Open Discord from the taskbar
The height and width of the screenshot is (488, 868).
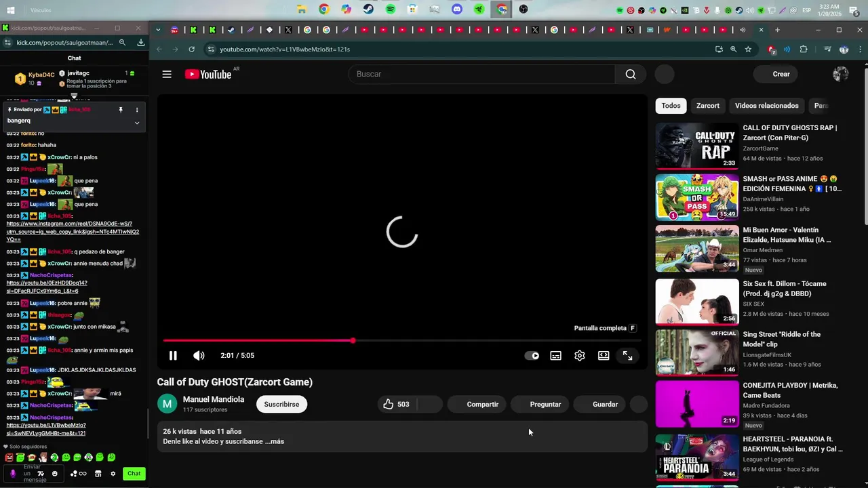coord(457,9)
